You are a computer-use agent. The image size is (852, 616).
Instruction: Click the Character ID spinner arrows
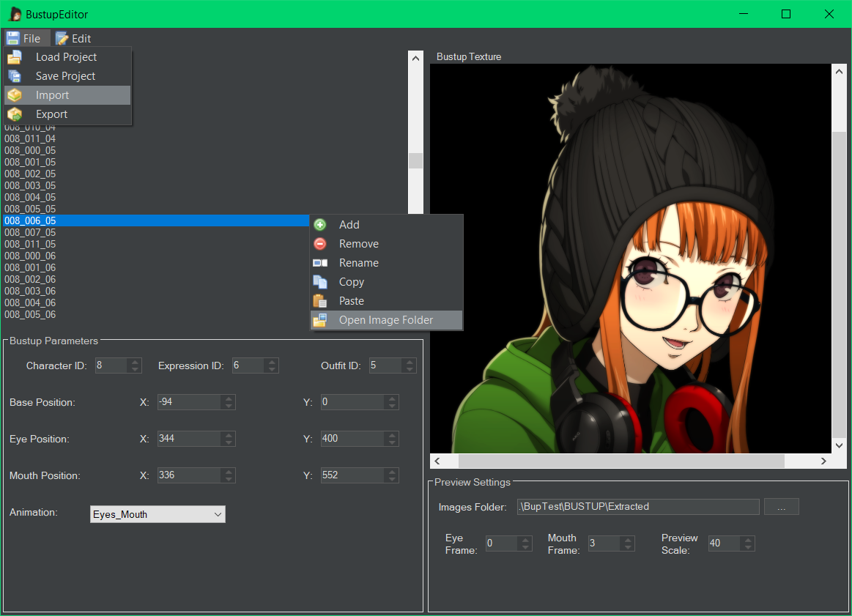pos(135,365)
